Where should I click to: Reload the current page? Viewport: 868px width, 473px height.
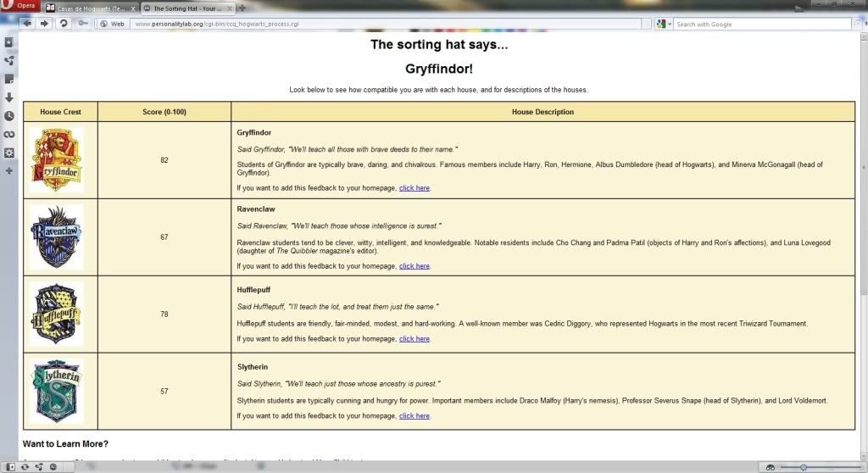pos(64,23)
